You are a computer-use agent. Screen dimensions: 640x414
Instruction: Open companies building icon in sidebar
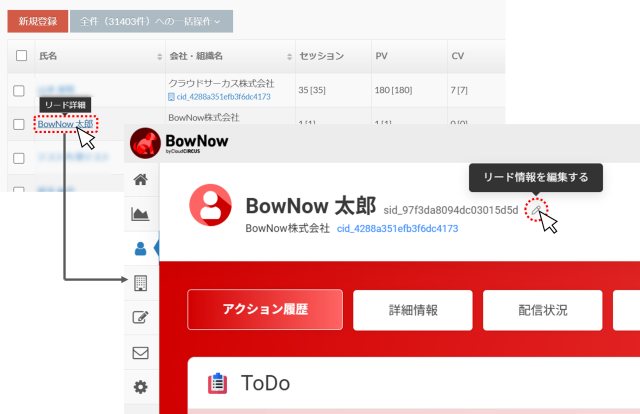(140, 283)
